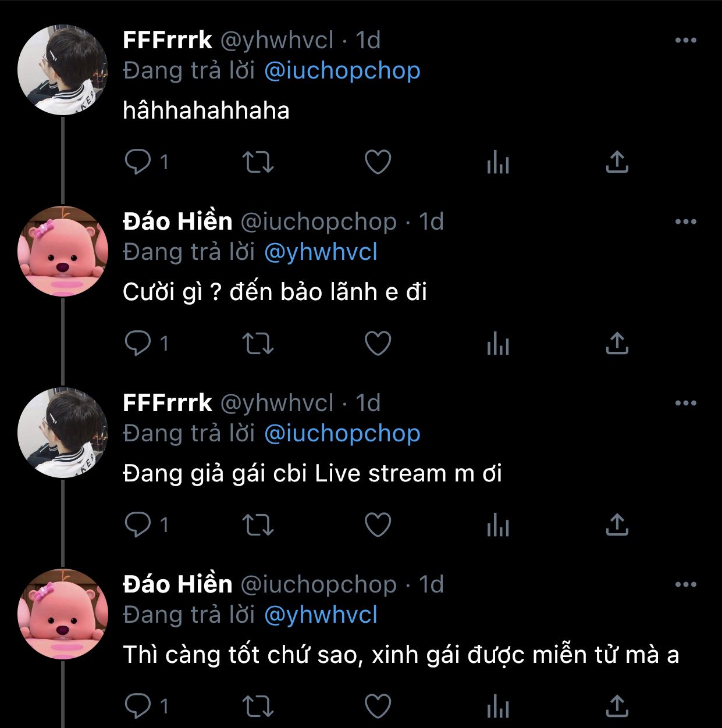Open FFFrrrk profile picture on first tweet
Viewport: 722px width, 728px height.
(x=63, y=70)
